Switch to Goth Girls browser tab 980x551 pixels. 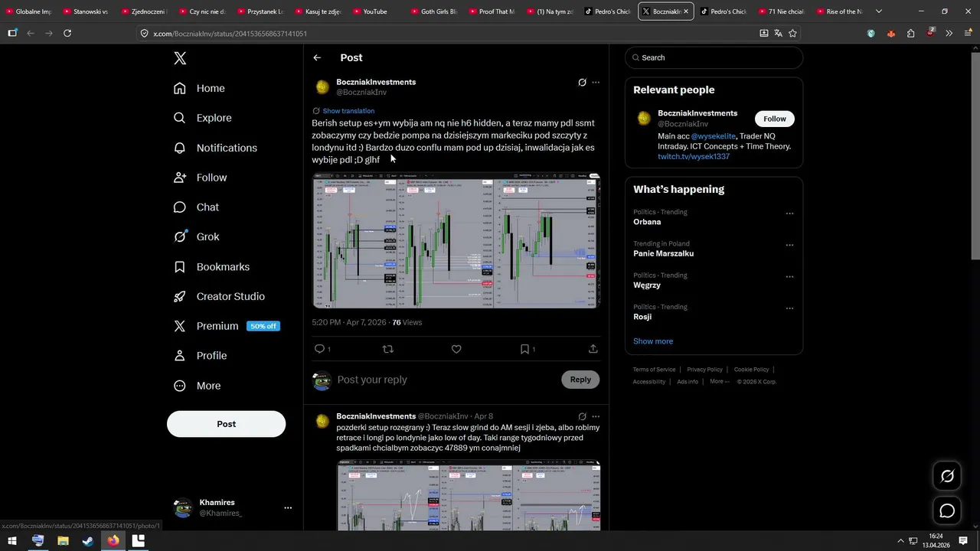point(433,11)
